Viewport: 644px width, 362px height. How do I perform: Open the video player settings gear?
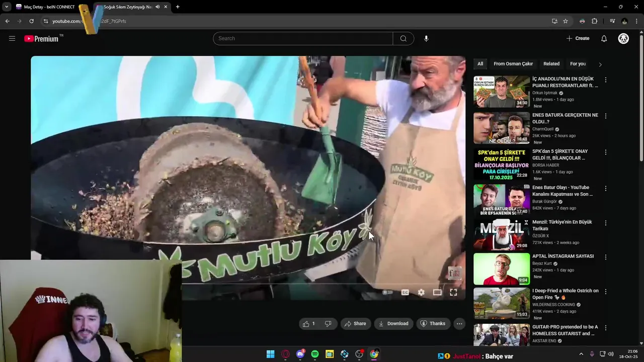[421, 292]
